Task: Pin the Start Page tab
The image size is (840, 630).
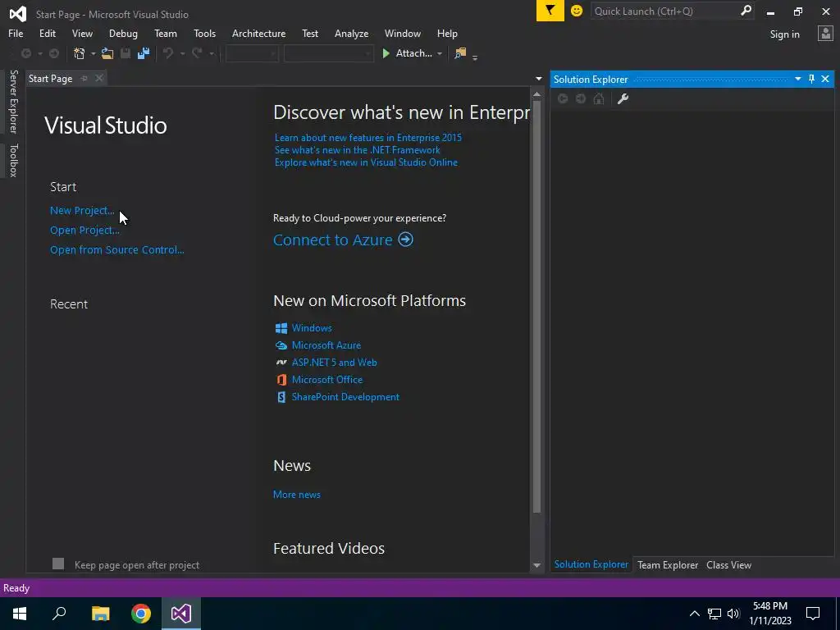Action: point(84,78)
